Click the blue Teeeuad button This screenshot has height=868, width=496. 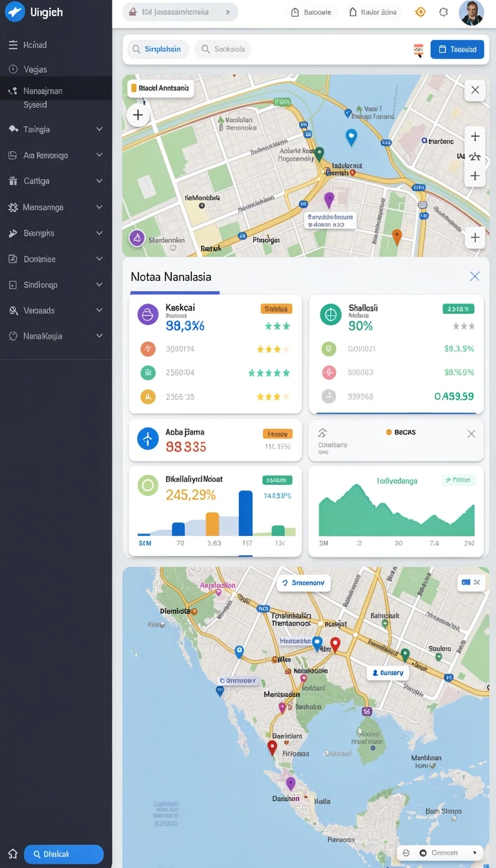(457, 49)
